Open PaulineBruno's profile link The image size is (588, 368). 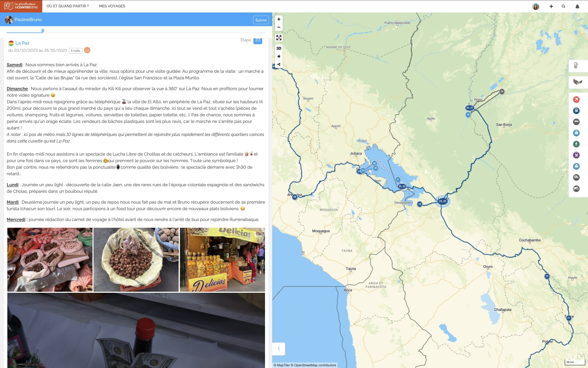coord(28,20)
